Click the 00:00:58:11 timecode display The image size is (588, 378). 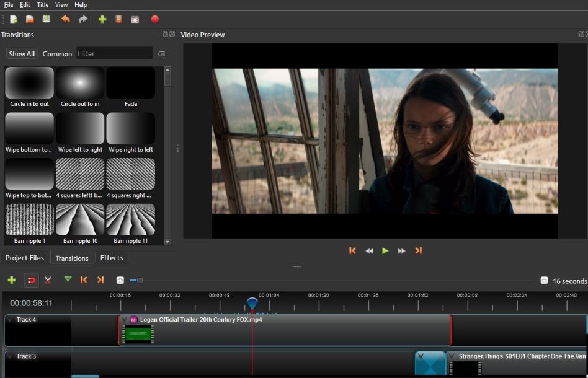pyautogui.click(x=31, y=303)
